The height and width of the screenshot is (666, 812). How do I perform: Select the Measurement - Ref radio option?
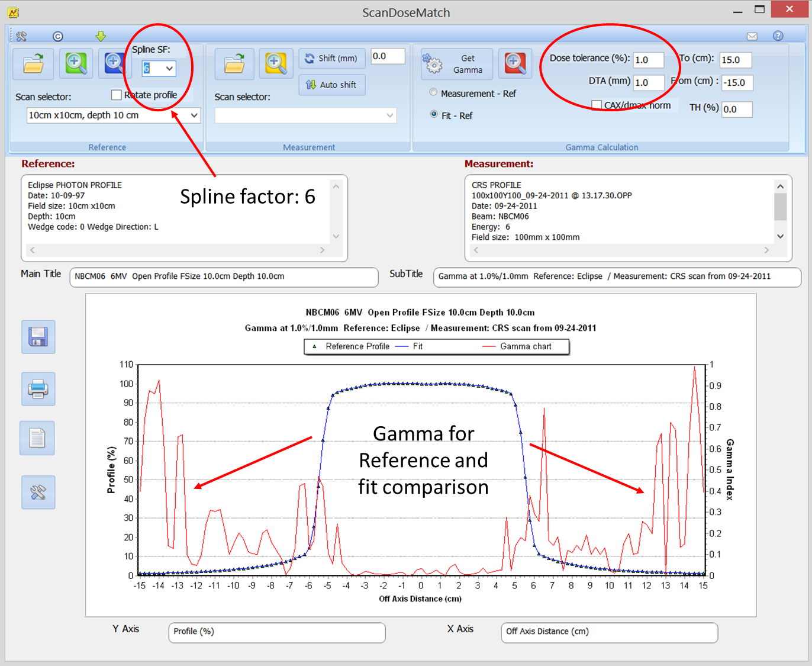click(434, 93)
